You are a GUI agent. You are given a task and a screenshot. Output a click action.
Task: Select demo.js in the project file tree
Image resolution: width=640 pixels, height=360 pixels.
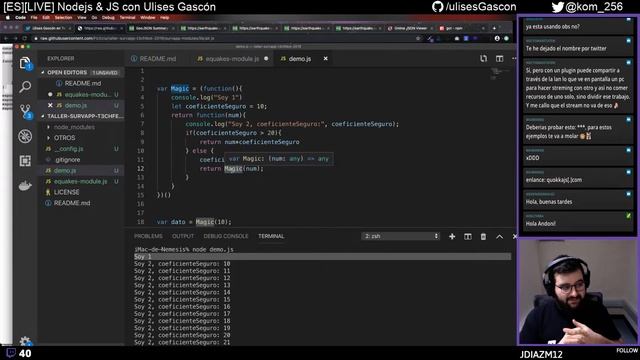81,171
